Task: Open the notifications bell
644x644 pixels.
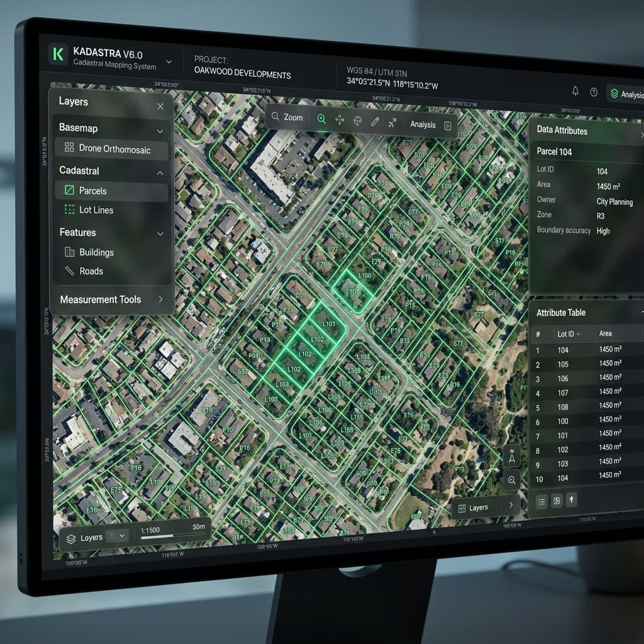Action: pos(575,91)
